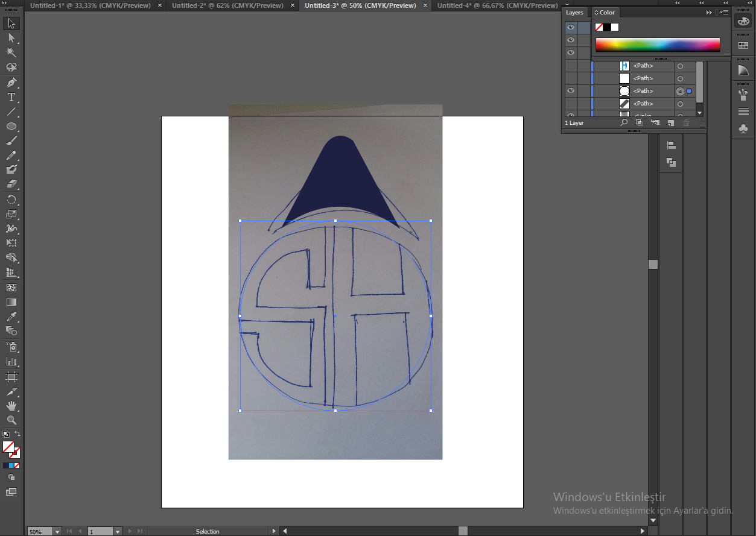Pick the Perspective Grid tool

click(11, 273)
